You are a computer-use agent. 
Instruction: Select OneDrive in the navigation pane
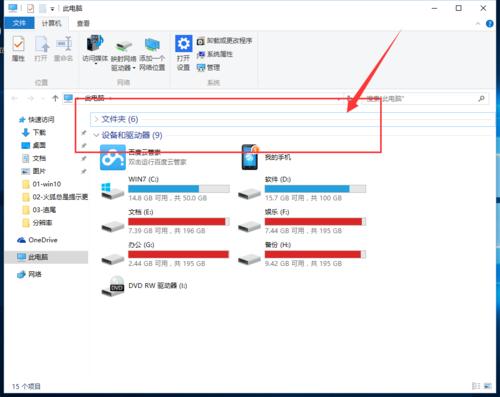click(37, 240)
